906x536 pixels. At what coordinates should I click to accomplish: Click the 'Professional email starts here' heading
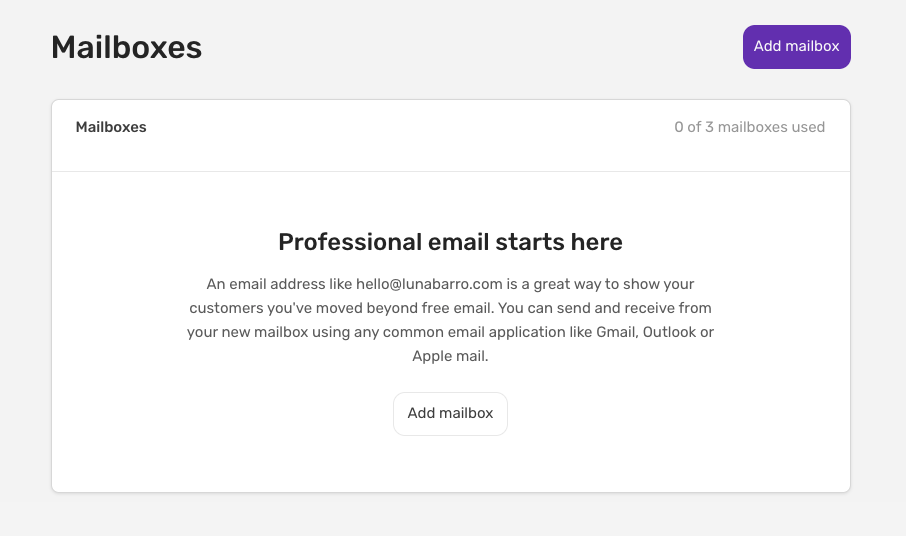pyautogui.click(x=450, y=242)
